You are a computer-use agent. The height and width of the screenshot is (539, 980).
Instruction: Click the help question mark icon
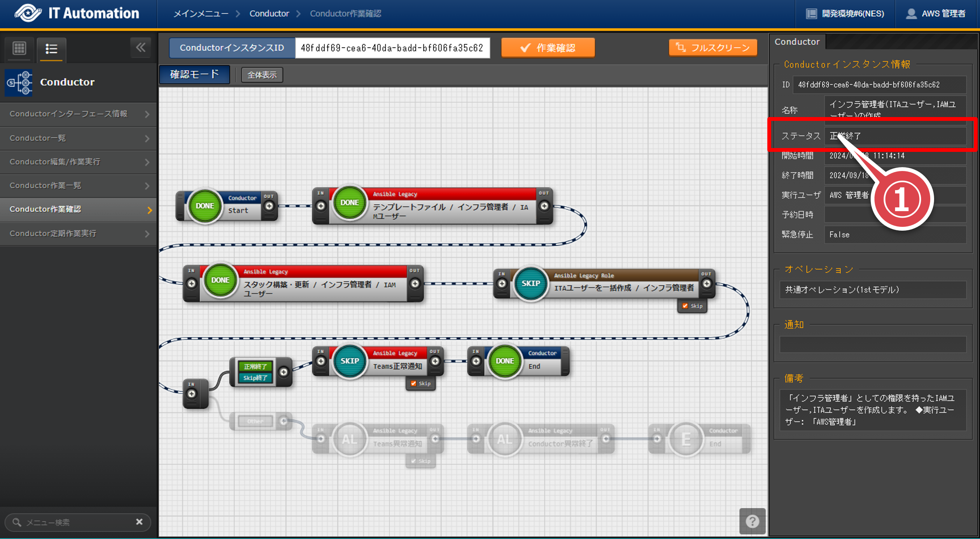(x=752, y=521)
